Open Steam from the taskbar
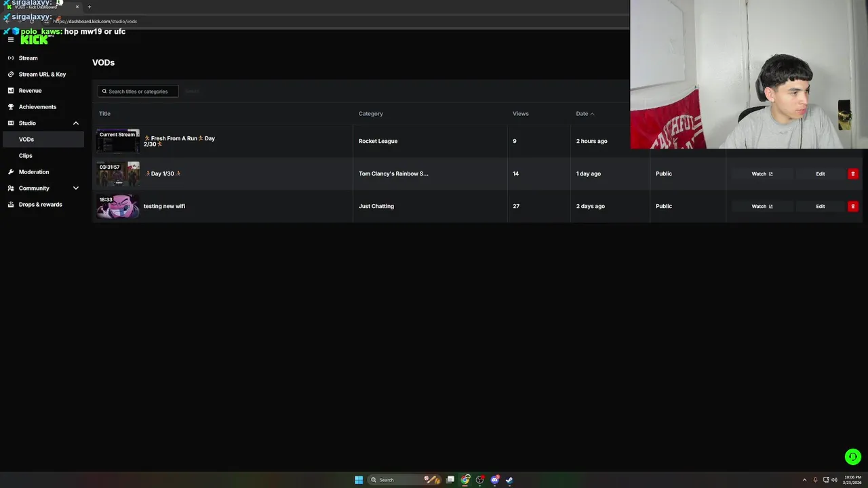868x488 pixels. [x=509, y=480]
